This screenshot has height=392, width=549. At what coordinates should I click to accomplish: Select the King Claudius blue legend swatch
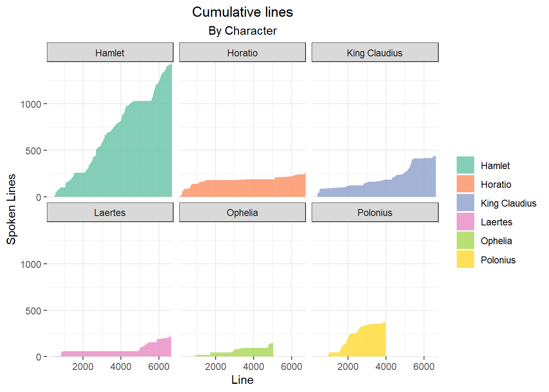tap(465, 203)
